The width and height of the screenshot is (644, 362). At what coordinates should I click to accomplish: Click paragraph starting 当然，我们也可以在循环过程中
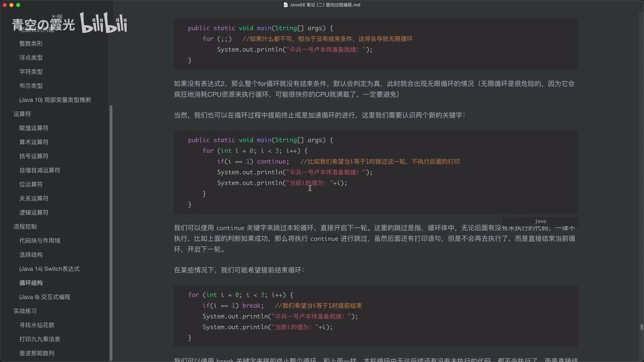tap(319, 115)
